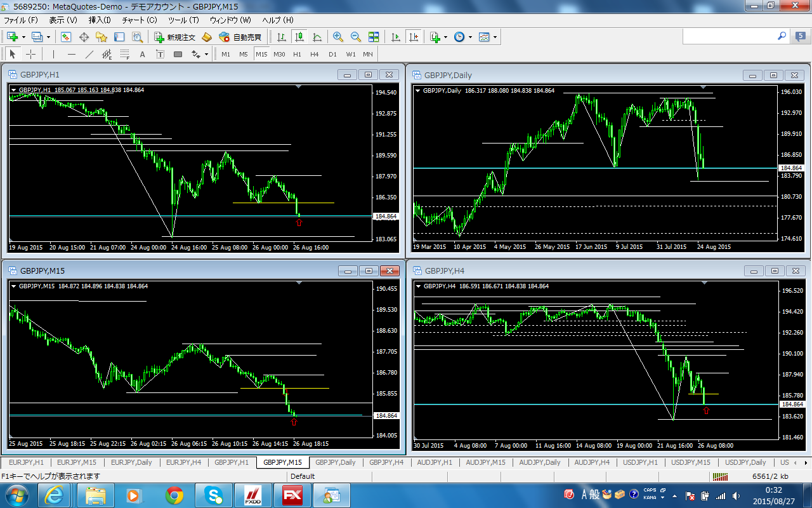Viewport: 812px width, 508px height.
Task: Open the new chart dropdown arrow
Action: [x=23, y=37]
